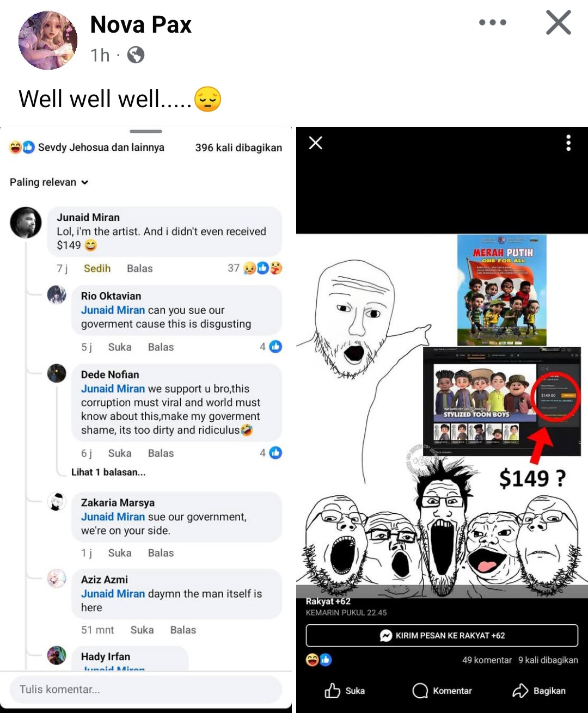The image size is (588, 713).
Task: Tap the Bagikan share arrow icon
Action: [x=520, y=691]
